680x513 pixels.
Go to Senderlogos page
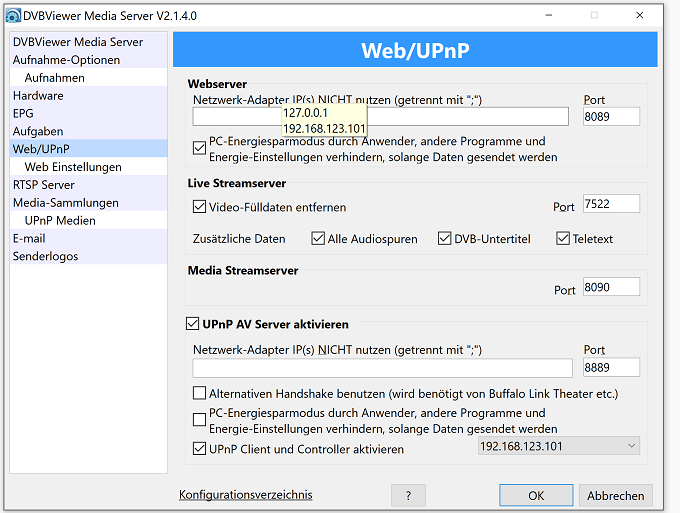88,256
